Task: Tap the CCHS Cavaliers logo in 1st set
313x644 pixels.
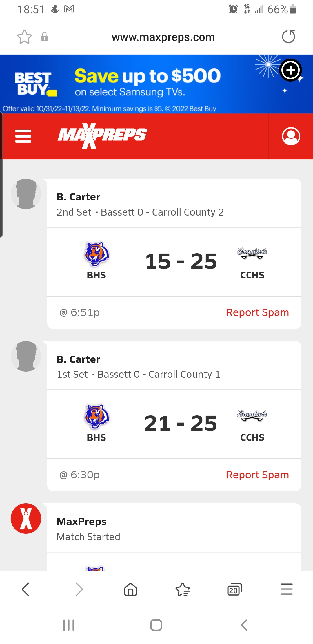Action: click(x=252, y=415)
